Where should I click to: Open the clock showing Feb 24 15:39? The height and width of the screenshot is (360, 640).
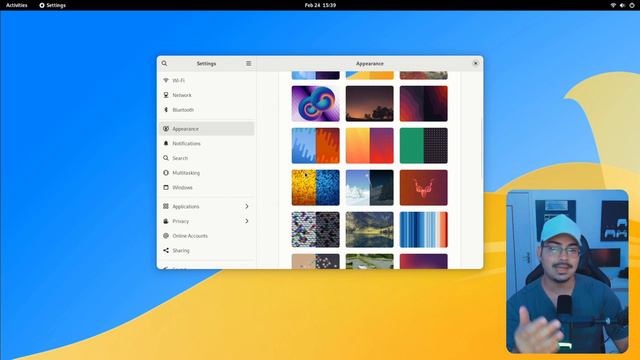tap(320, 5)
